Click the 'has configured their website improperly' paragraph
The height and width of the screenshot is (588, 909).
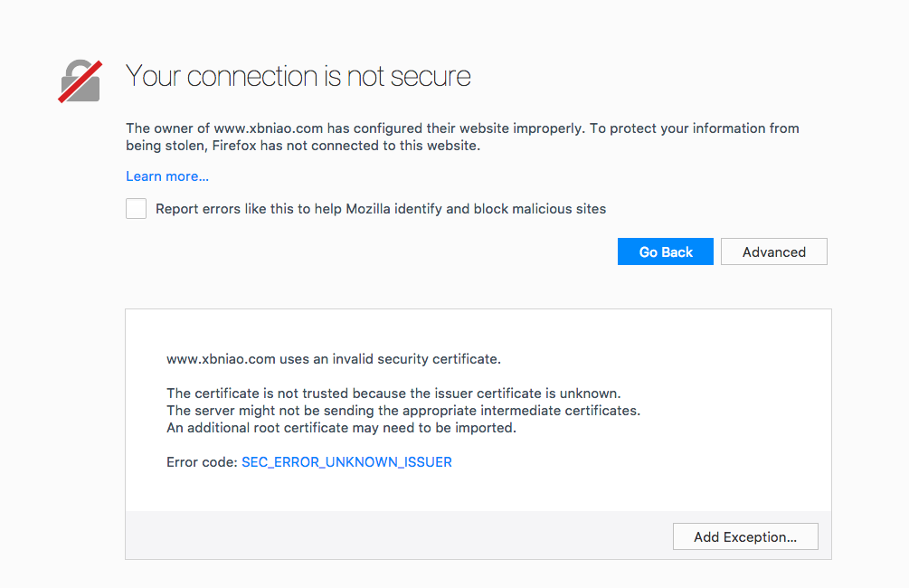pyautogui.click(x=462, y=137)
